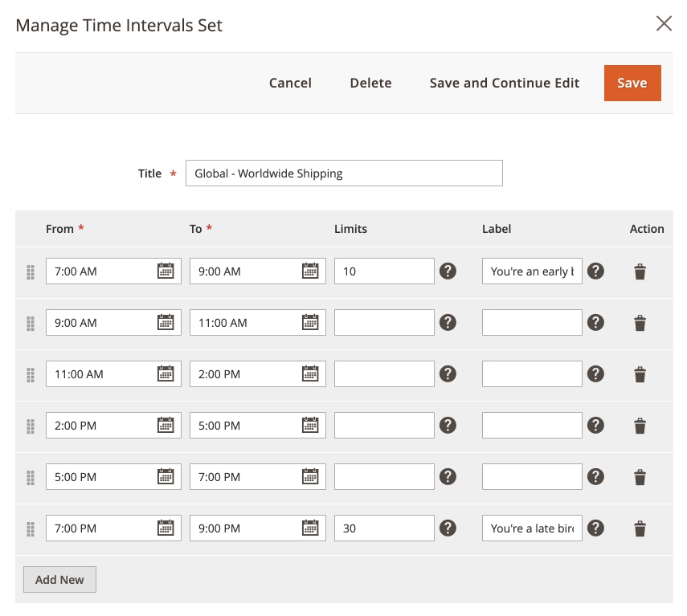The image size is (687, 616).
Task: Open calendar picker for 9:00 PM To field
Action: (x=310, y=528)
